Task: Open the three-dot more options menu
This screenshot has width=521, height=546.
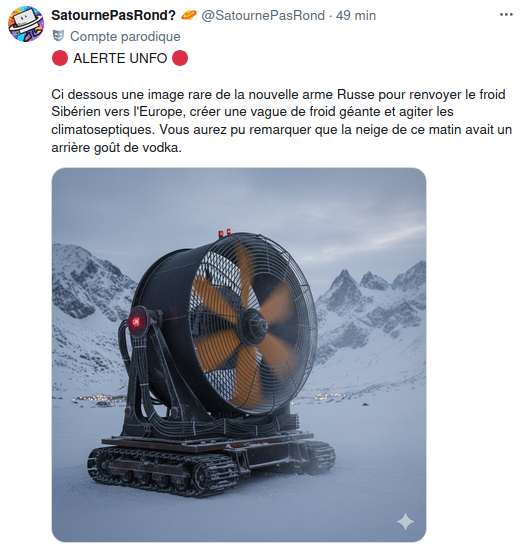Action: tap(506, 15)
